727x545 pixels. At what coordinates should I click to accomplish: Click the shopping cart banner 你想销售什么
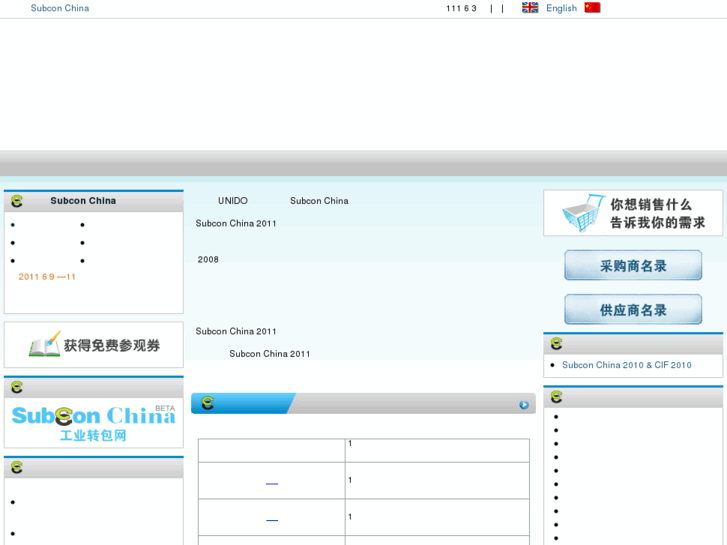(x=633, y=213)
